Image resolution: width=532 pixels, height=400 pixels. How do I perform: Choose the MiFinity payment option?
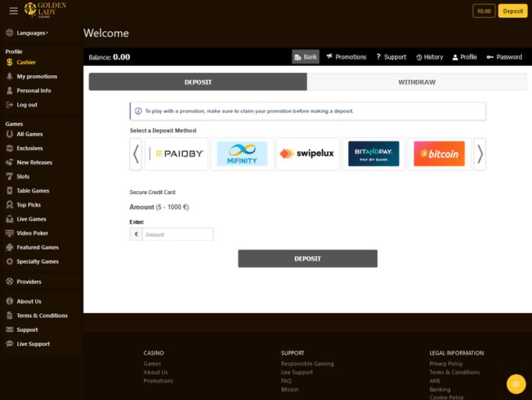point(242,154)
